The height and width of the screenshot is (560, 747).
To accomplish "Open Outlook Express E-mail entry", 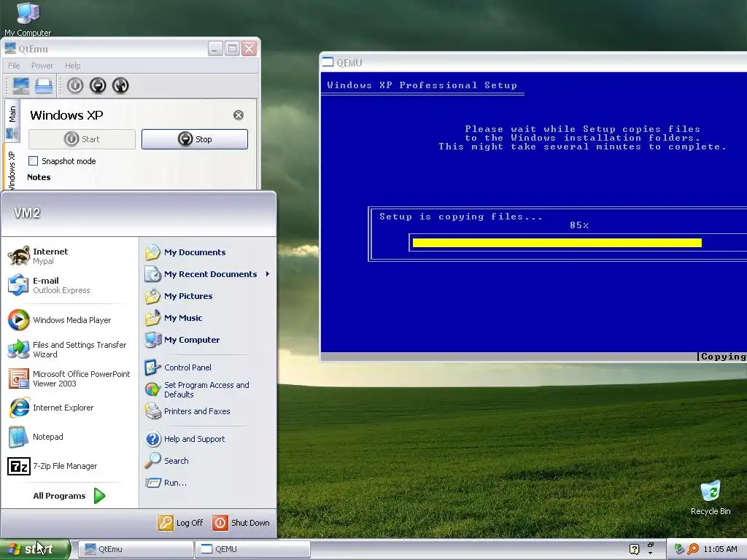I will 71,285.
